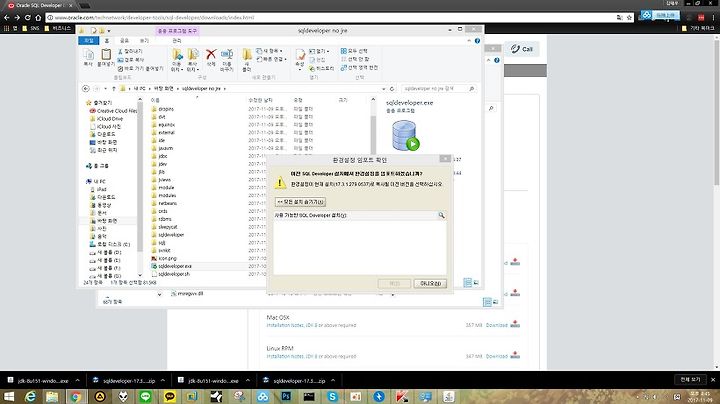The image size is (720, 404).
Task: Open KakaoTalk yellow icon on taskbar
Action: click(170, 396)
